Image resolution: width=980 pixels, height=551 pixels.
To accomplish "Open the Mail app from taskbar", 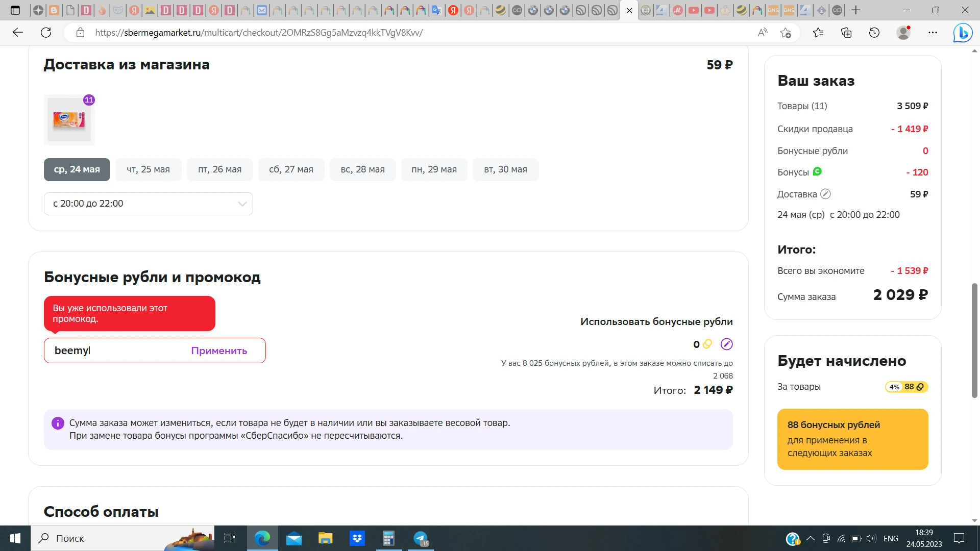I will click(x=294, y=538).
